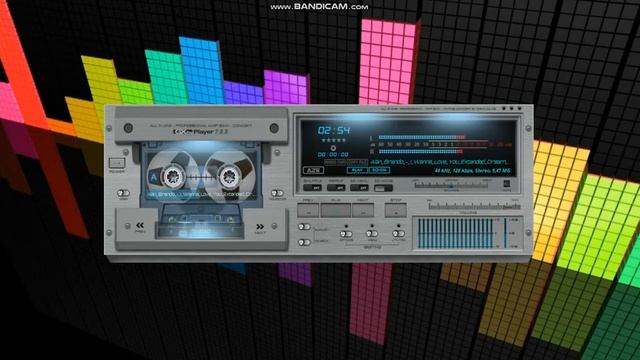
Task: Click the AIMP Player logo text on the cassette door
Action: [x=200, y=131]
